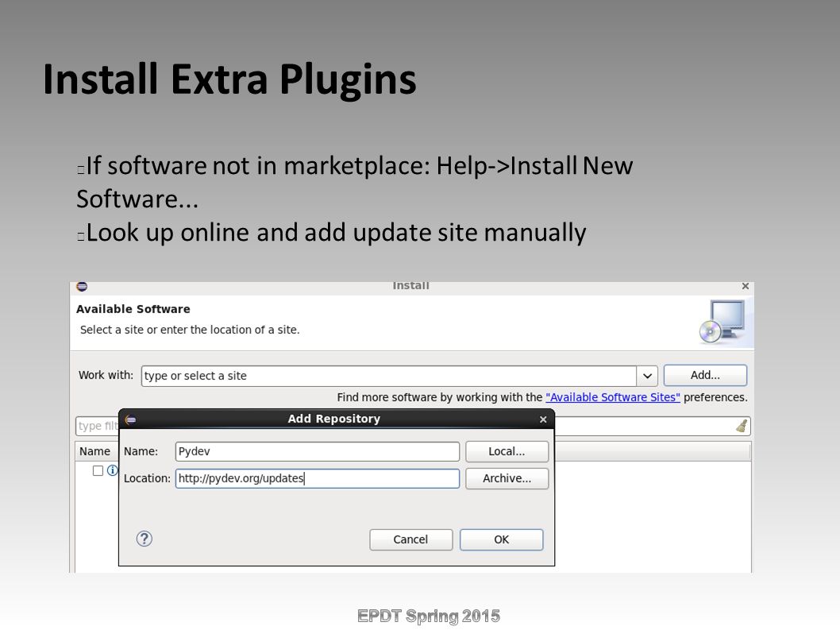840x630 pixels.
Task: Click the info icon beside the checkbox
Action: (x=112, y=471)
